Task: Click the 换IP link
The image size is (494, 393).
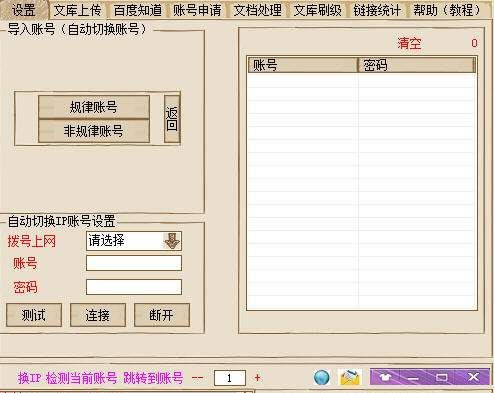Action: [x=30, y=378]
